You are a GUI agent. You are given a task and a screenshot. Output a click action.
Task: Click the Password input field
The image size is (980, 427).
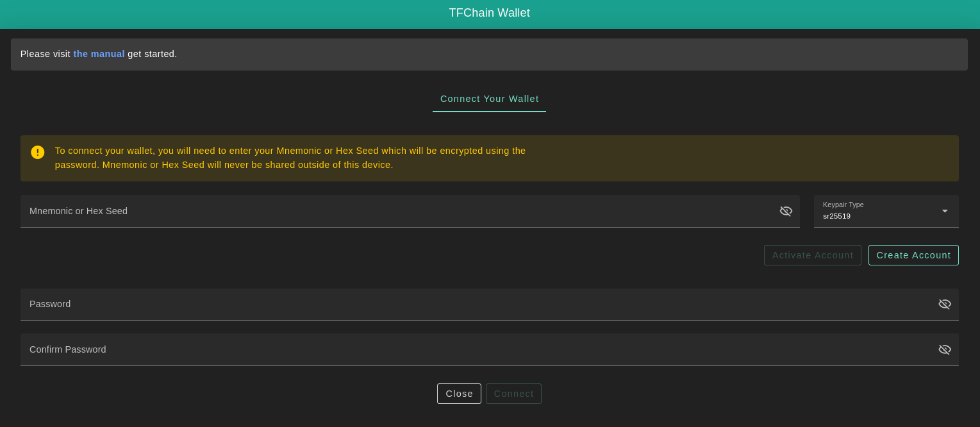point(449,304)
